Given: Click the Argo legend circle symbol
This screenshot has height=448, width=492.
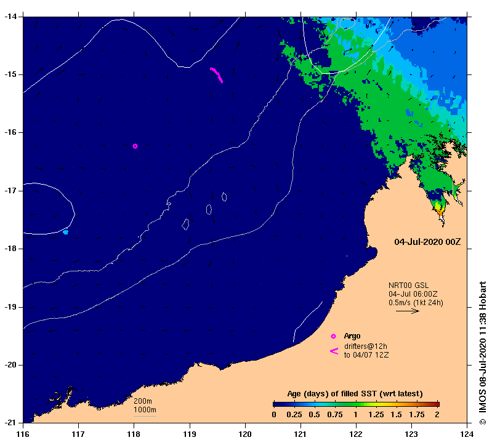Looking at the screenshot, I should pos(333,337).
